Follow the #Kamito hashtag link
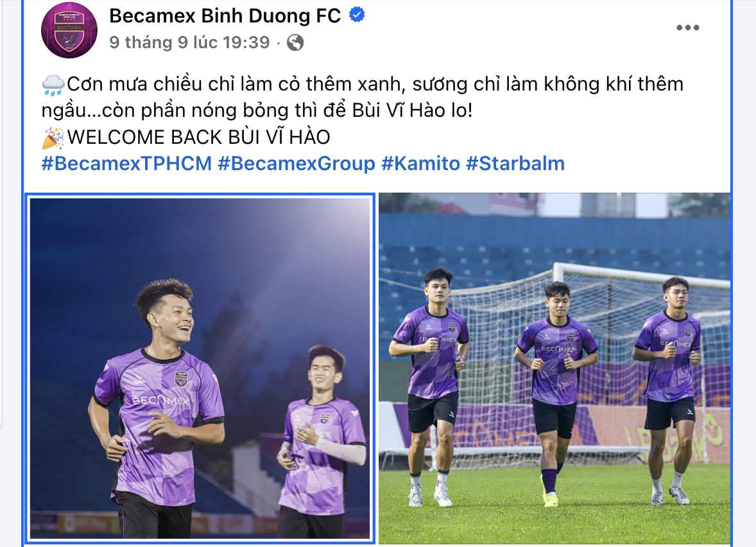Screen dimensions: 756x547 [x=421, y=164]
